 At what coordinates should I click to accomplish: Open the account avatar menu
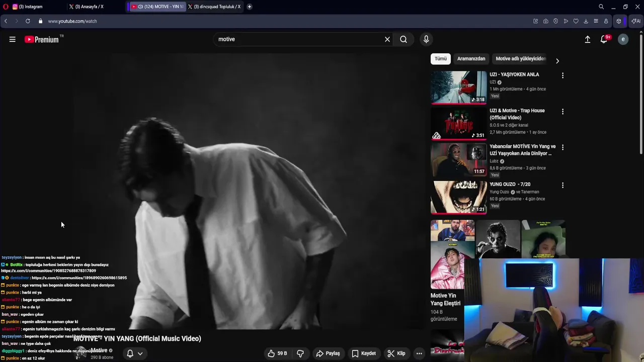click(x=623, y=39)
